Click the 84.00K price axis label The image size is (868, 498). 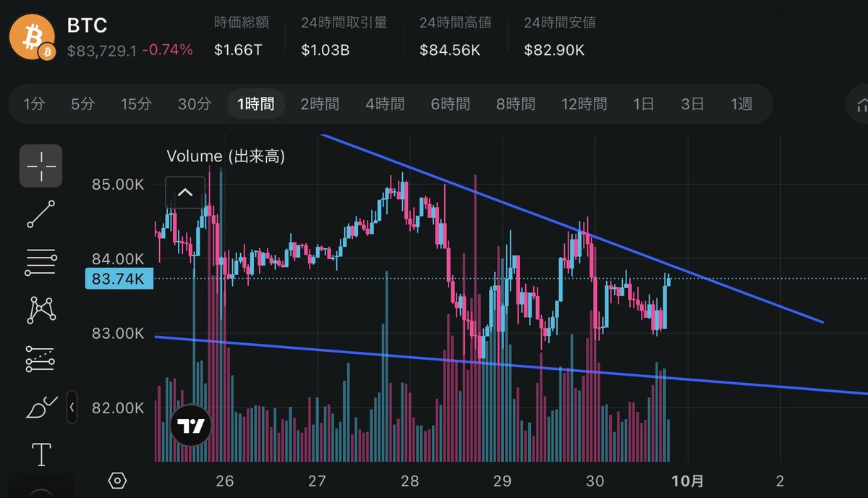click(118, 259)
